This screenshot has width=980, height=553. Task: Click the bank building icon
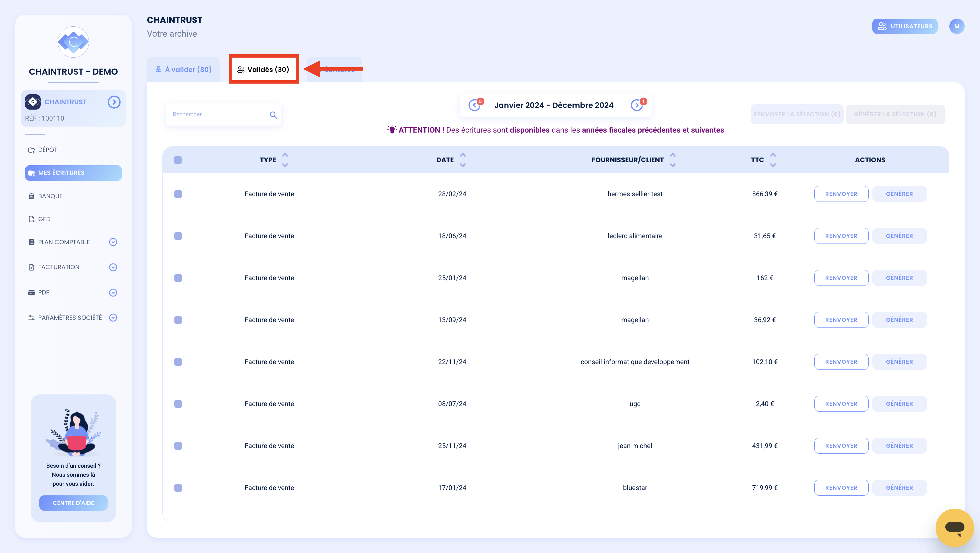pos(32,196)
